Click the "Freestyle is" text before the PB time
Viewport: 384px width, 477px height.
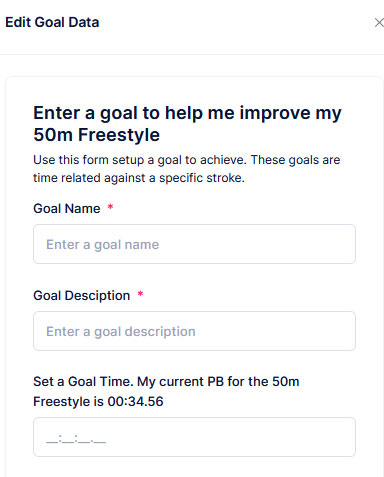(68, 402)
